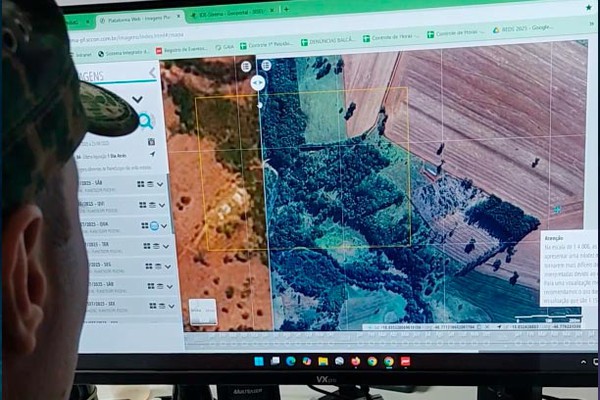Launch Microsoft Edge from taskbar

coord(291,361)
